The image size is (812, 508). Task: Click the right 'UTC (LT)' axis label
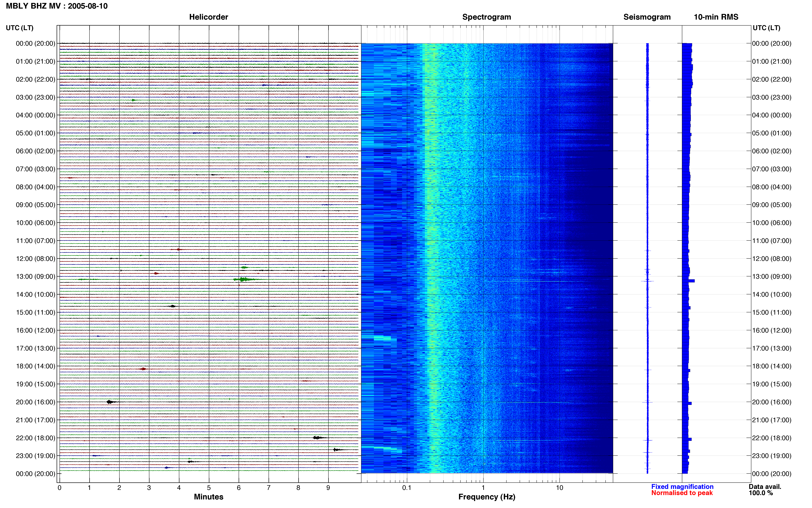(766, 28)
